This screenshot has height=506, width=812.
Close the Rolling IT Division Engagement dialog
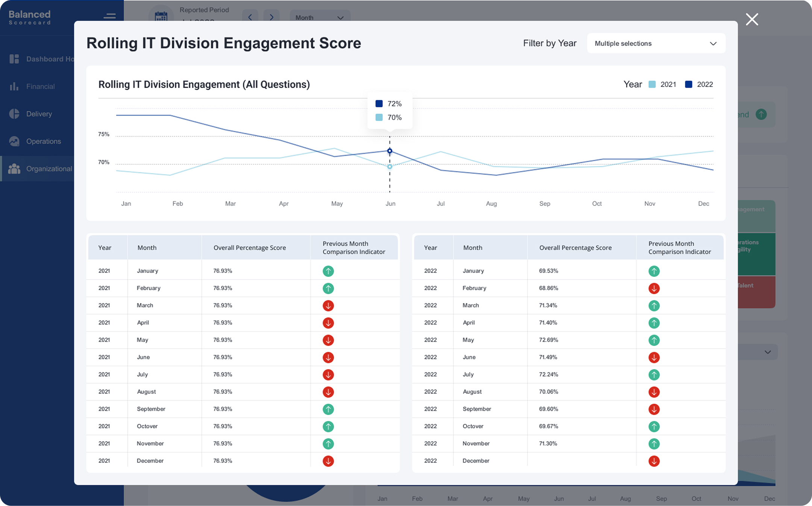click(751, 19)
